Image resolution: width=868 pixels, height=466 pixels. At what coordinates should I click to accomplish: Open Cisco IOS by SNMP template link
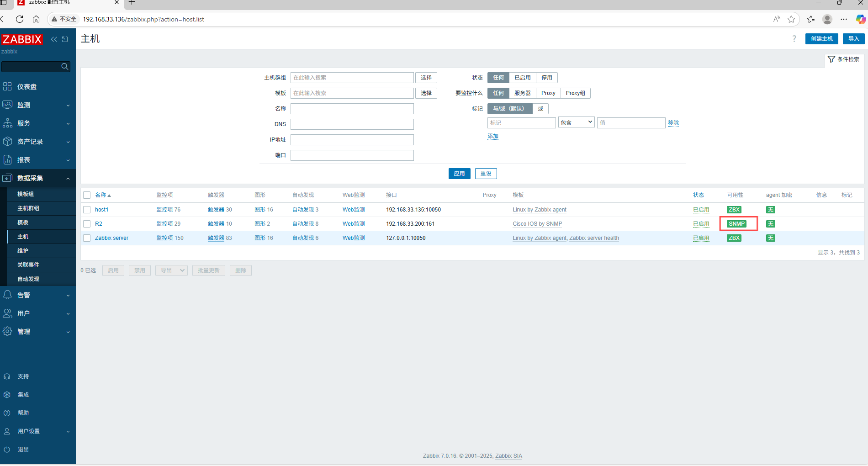tap(537, 224)
